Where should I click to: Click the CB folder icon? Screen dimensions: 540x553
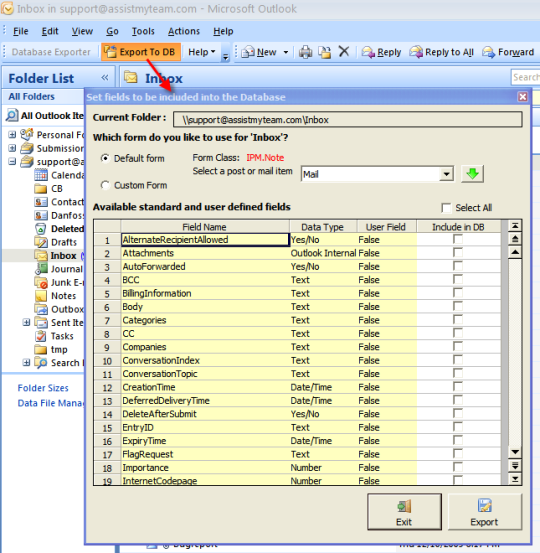[41, 189]
